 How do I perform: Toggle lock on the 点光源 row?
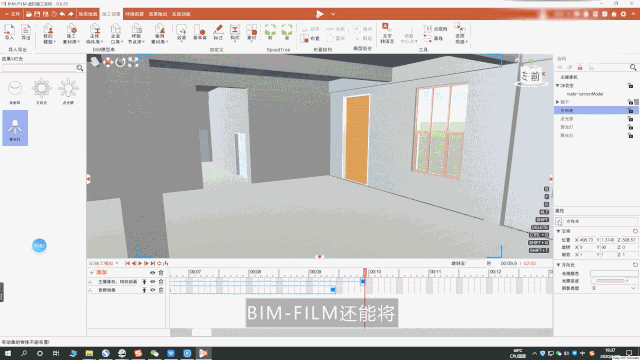pos(631,119)
